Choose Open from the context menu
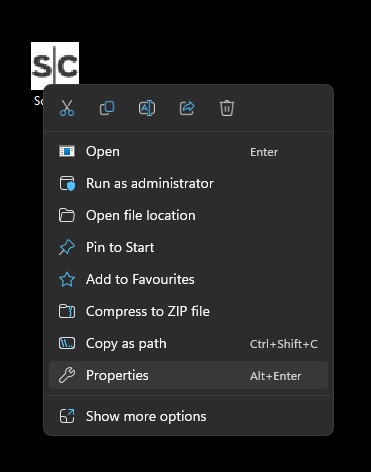Viewport: 371px width, 472px height. click(x=188, y=152)
